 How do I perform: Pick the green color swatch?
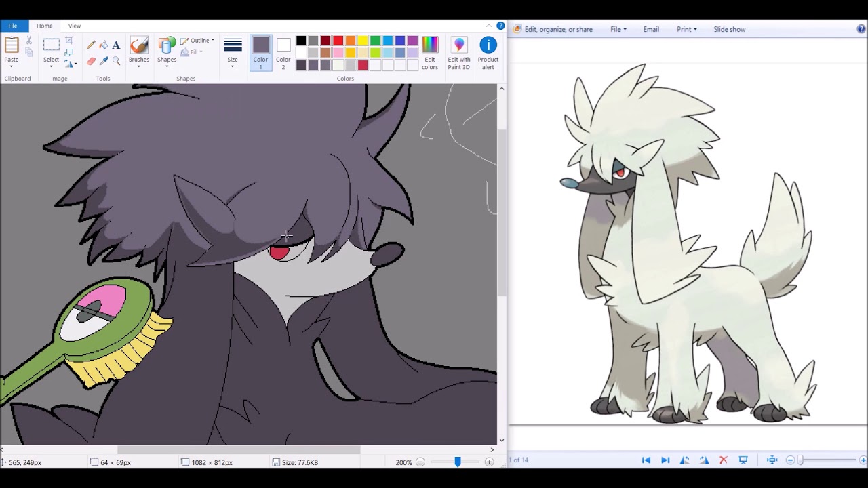(x=375, y=41)
